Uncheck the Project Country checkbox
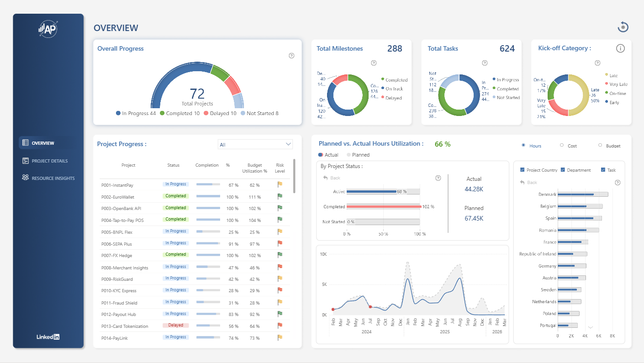644x363 pixels. [523, 170]
